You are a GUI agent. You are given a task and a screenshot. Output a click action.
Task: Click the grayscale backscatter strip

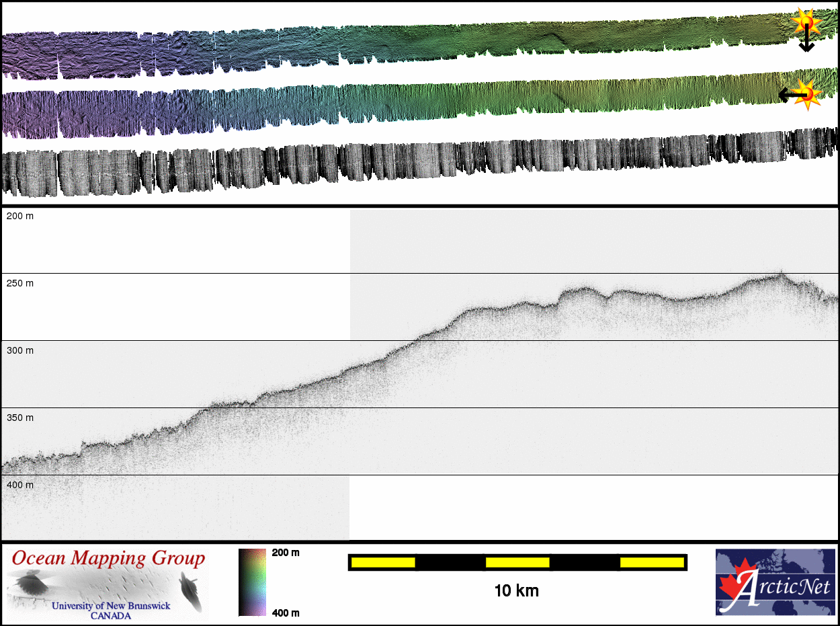403,165
